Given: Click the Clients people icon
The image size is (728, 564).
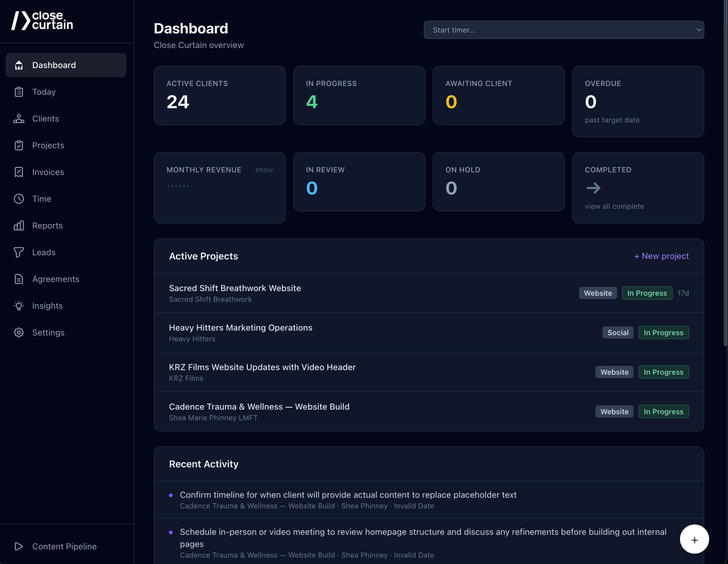Looking at the screenshot, I should (19, 119).
